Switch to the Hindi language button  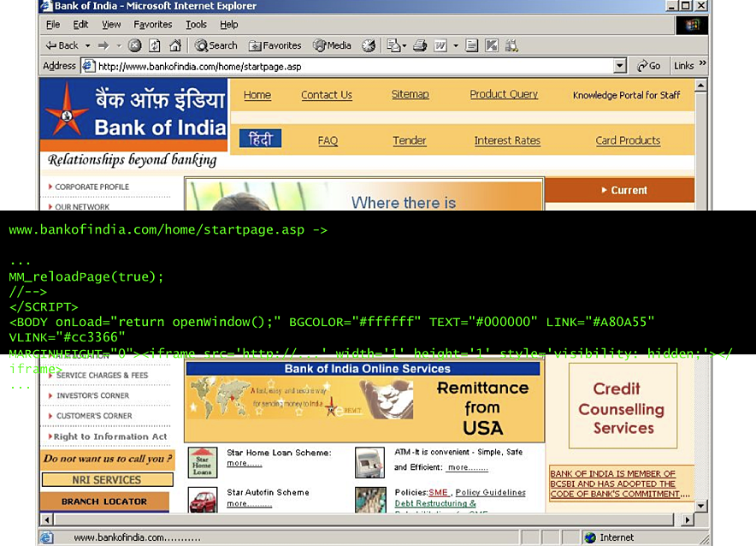(260, 139)
